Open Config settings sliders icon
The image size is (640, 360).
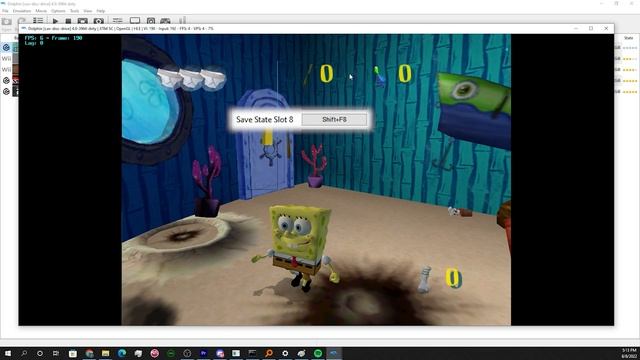118,21
